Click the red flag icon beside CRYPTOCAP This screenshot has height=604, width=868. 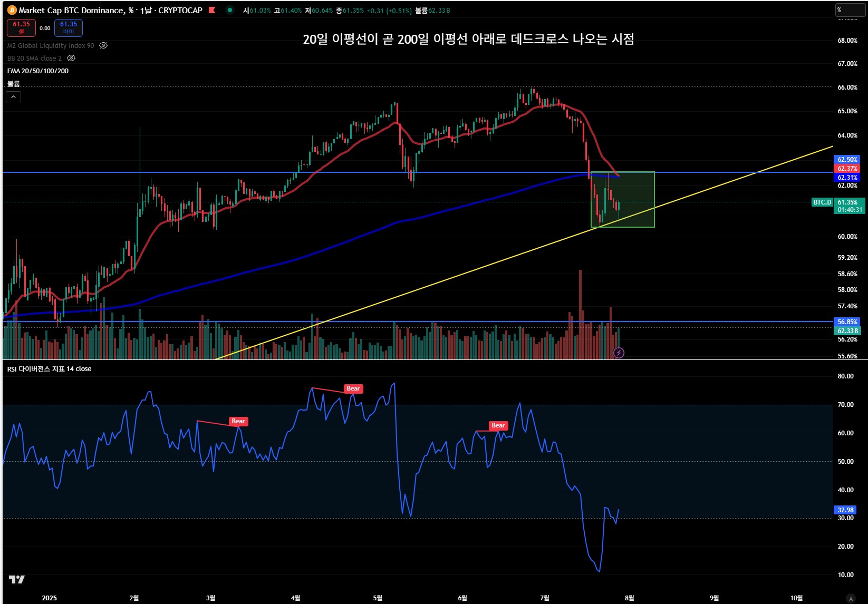coord(212,10)
